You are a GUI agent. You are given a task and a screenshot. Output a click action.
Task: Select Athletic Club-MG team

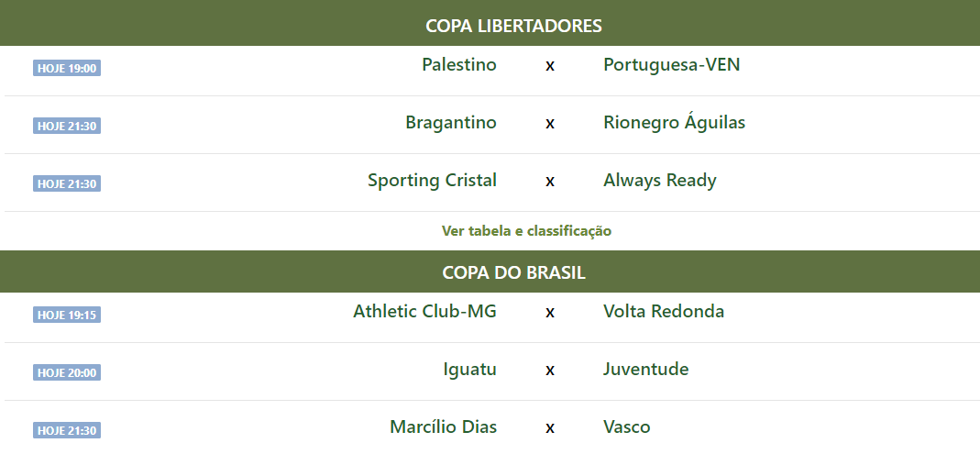(424, 312)
